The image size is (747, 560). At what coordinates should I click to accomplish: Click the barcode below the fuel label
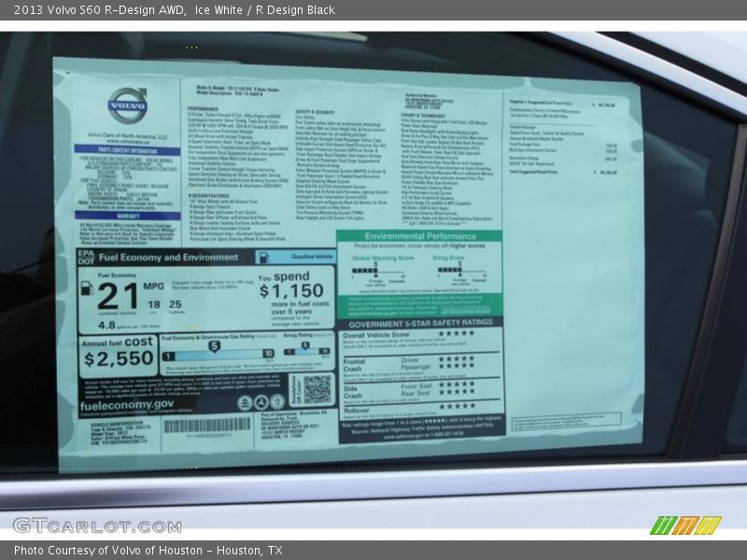[207, 426]
